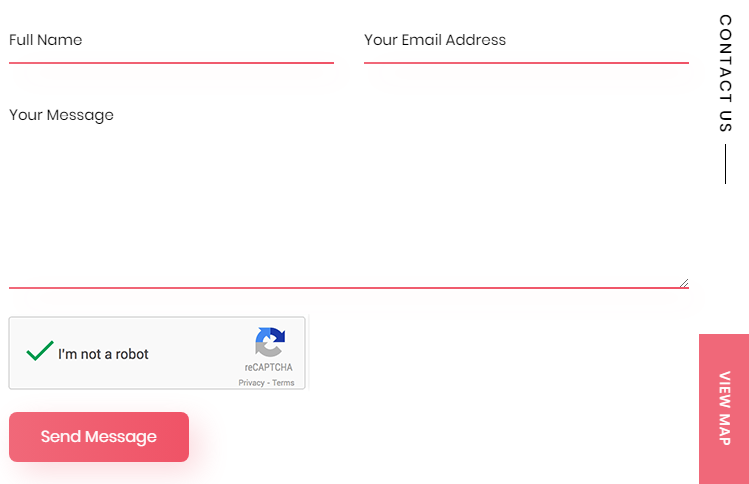This screenshot has height=484, width=749.
Task: Click the "Your Message" placeholder text
Action: (x=61, y=115)
